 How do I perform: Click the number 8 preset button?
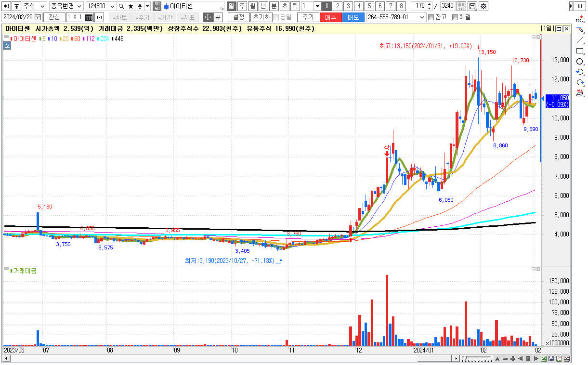pos(401,6)
